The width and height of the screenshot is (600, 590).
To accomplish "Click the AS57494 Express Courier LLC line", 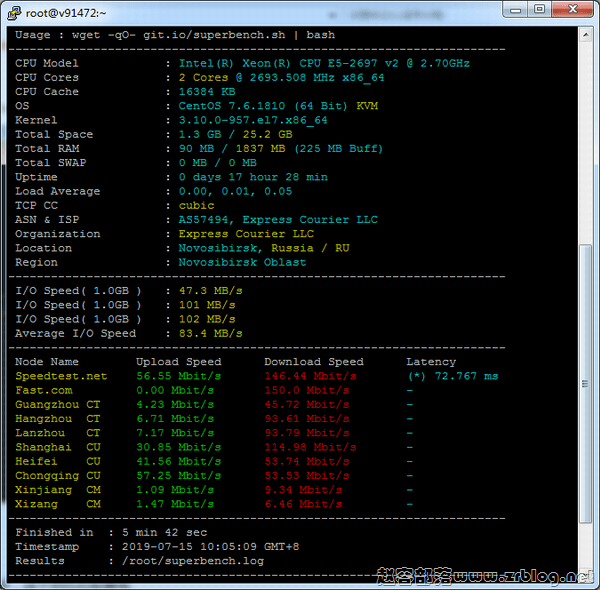I will pos(278,220).
